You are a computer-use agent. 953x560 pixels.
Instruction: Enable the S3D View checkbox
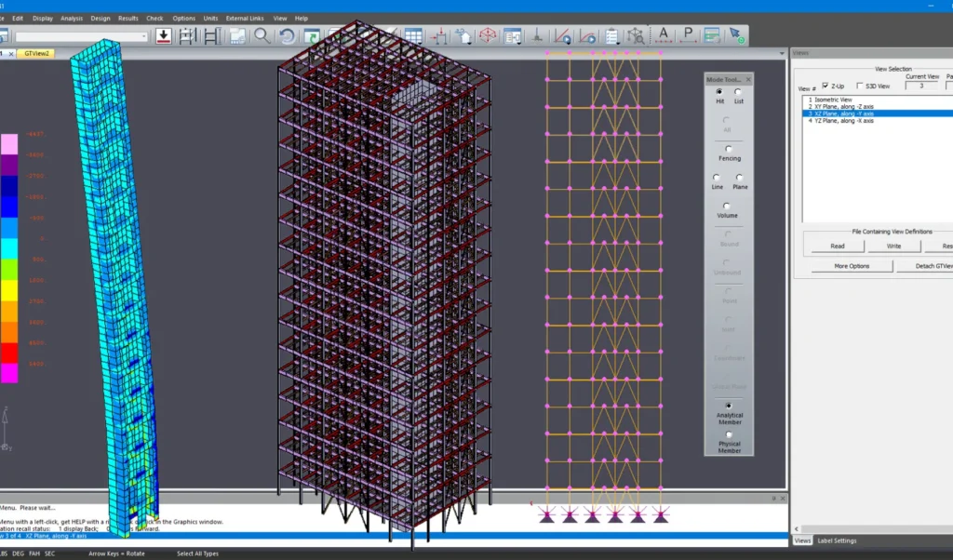(859, 86)
